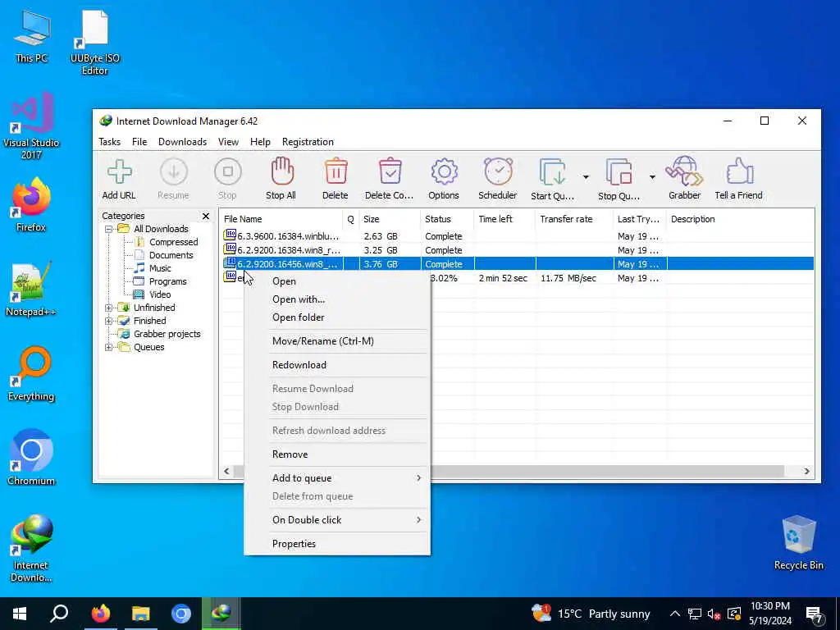Open the Downloads menu
Viewport: 840px width, 630px height.
(x=182, y=142)
